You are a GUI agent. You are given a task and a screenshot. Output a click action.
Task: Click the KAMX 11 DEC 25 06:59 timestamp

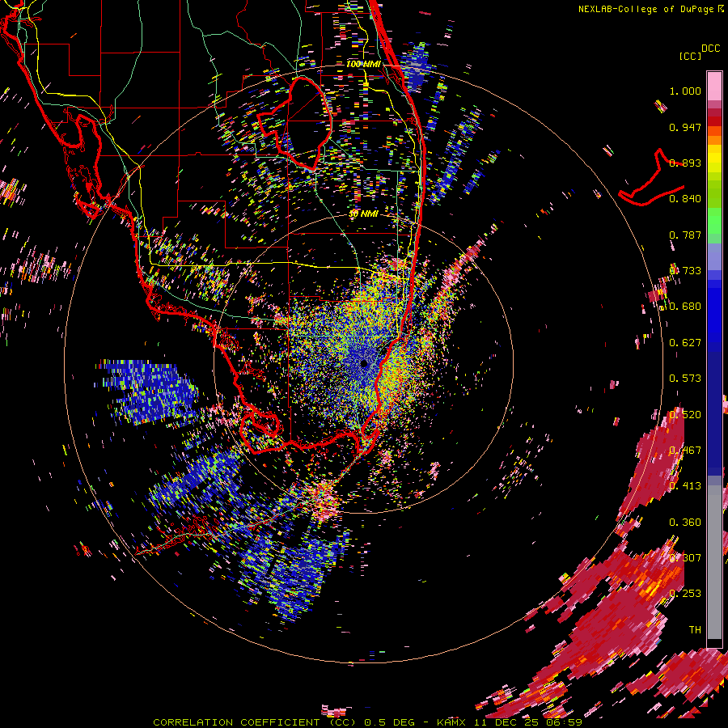click(510, 722)
